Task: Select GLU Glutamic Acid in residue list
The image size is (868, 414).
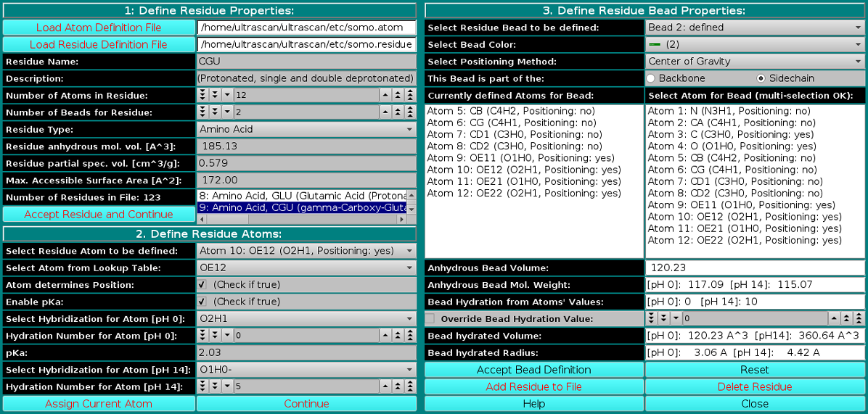Action: [x=301, y=196]
